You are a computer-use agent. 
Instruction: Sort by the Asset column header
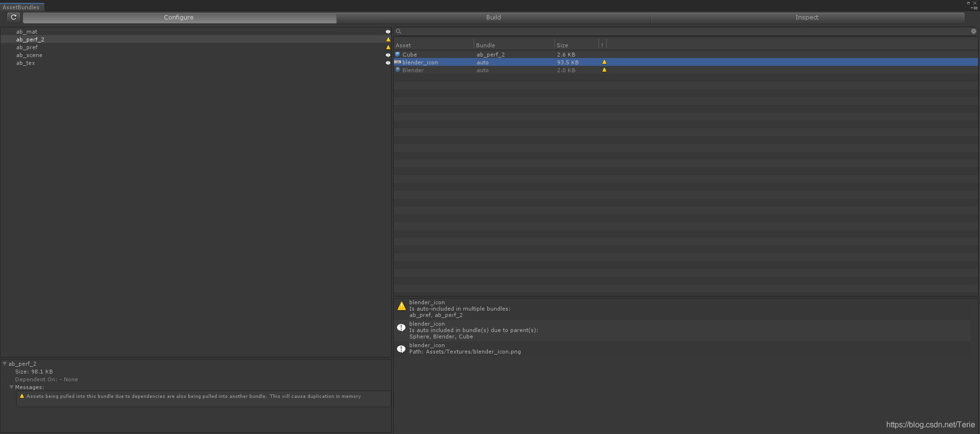(434, 45)
